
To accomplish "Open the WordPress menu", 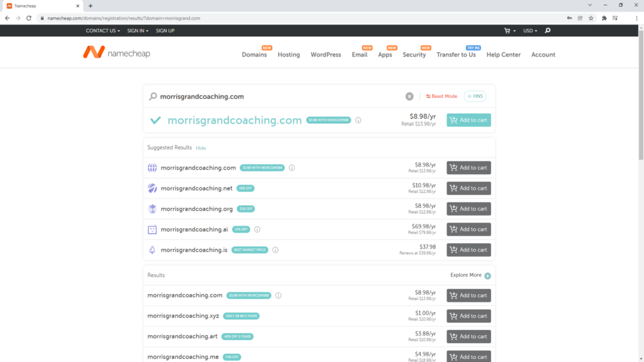I will [x=326, y=55].
